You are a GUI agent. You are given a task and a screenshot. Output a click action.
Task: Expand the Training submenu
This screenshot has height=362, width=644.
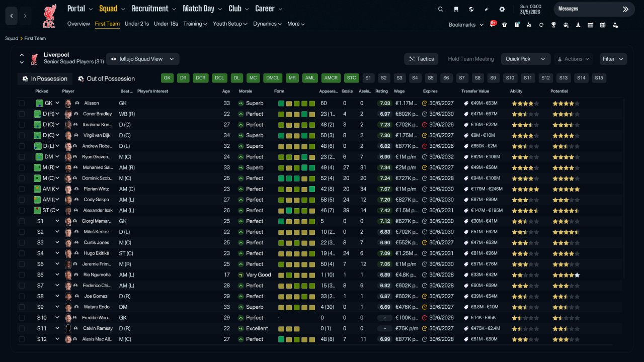tap(195, 24)
